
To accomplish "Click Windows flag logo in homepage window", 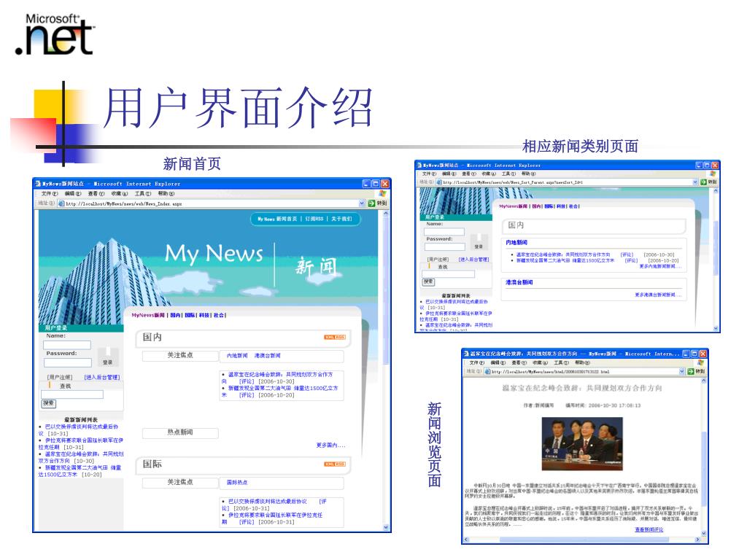I will pos(382,193).
